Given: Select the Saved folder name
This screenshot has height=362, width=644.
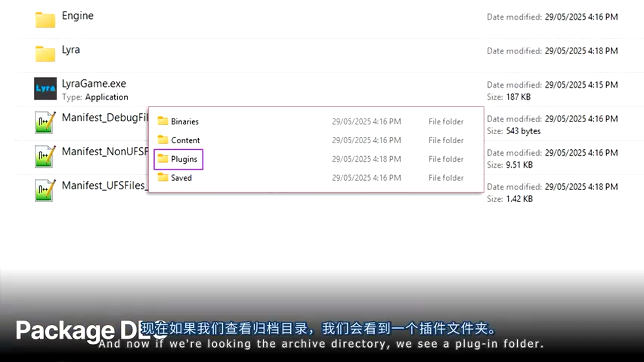Looking at the screenshot, I should 181,178.
